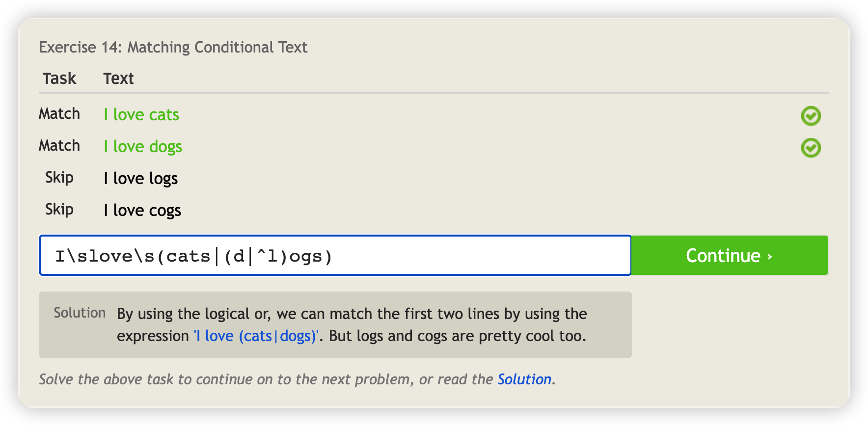Viewport: 868px width, 426px height.
Task: Click the Solution label in the hint box
Action: coord(80,313)
